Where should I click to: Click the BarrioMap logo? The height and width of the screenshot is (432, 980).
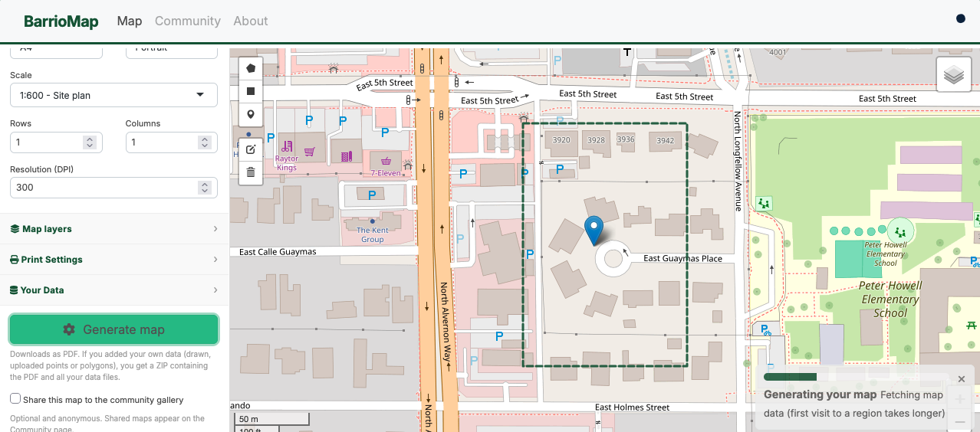coord(61,21)
